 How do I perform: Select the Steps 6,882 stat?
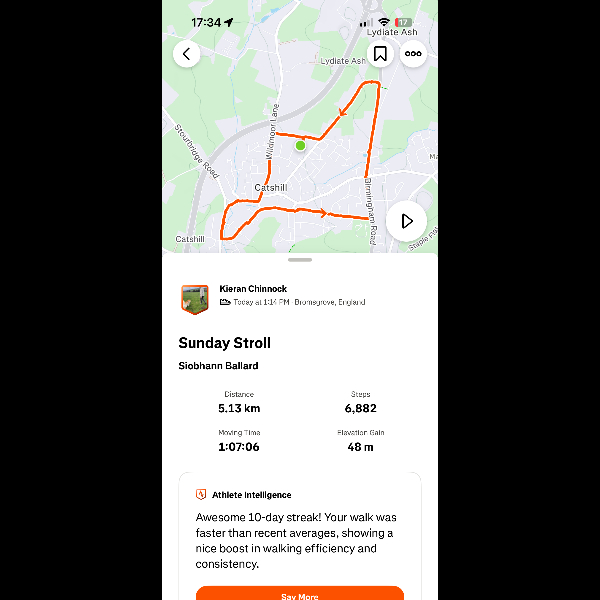pos(360,403)
